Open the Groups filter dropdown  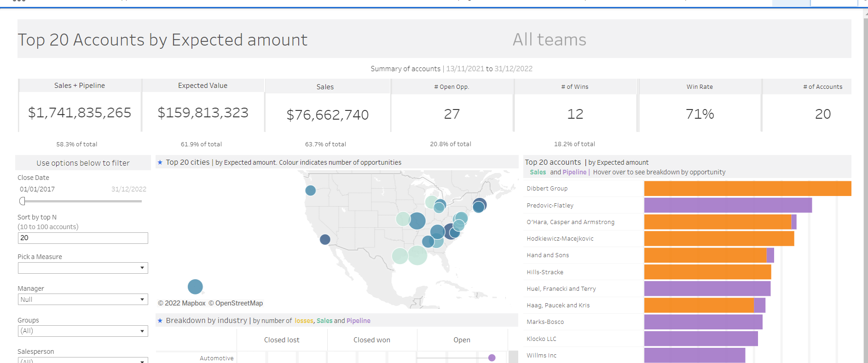coord(83,331)
